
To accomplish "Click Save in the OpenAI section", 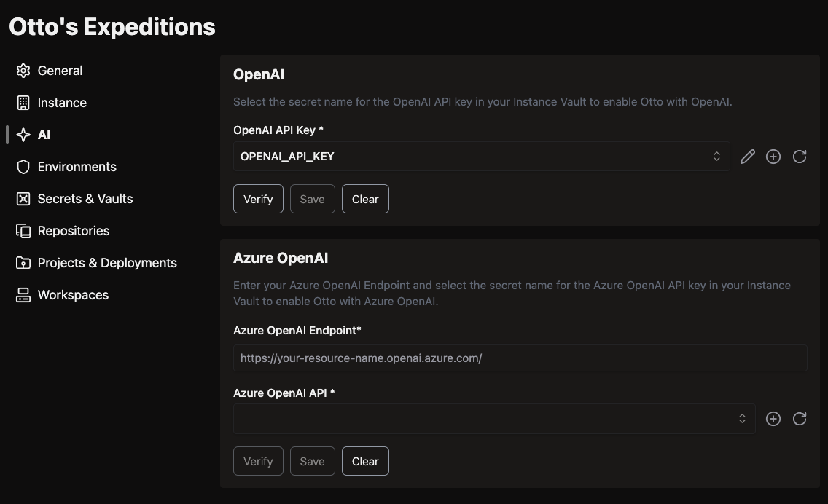I will click(x=312, y=199).
